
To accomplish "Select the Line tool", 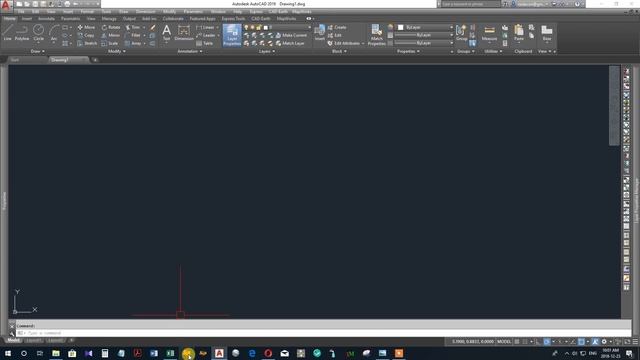I will point(7,33).
